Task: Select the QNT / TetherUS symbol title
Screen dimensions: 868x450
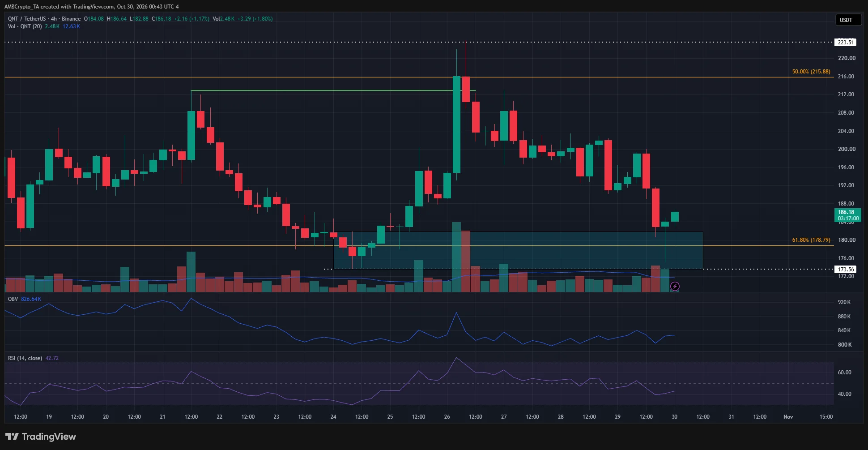Action: click(27, 19)
